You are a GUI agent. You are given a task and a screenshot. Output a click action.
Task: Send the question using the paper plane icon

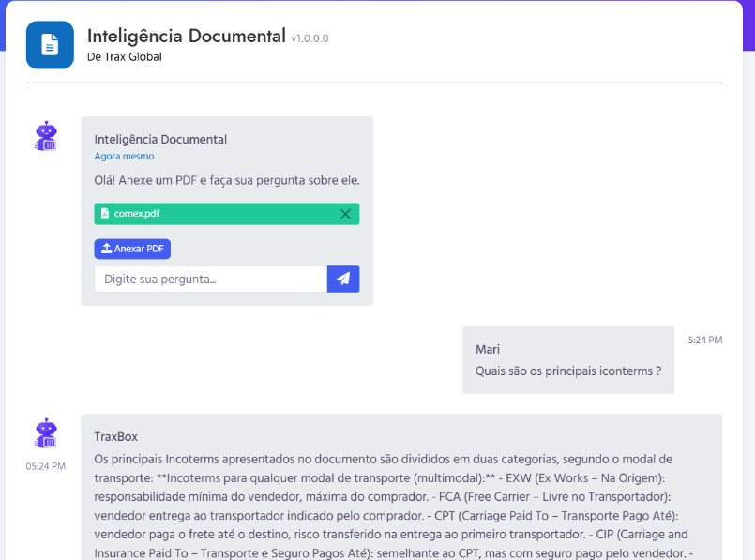(342, 279)
